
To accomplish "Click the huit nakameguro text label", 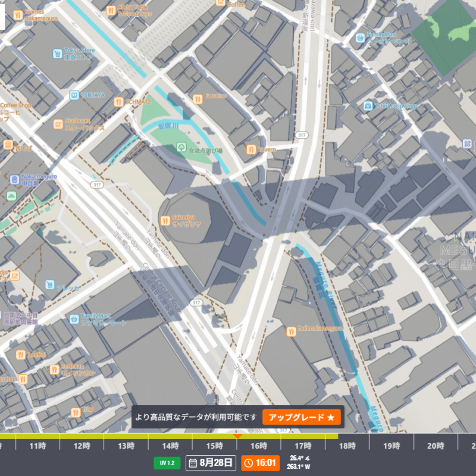I will (320, 328).
